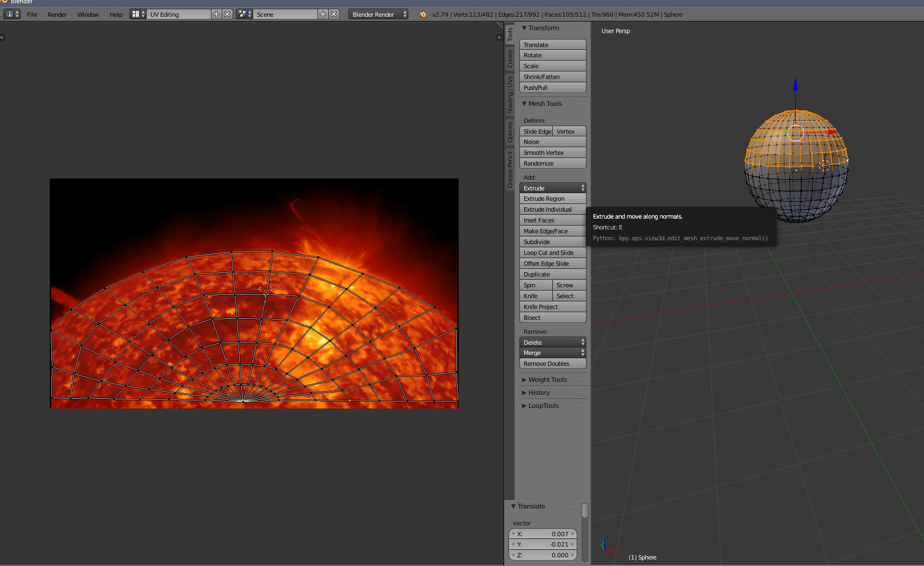This screenshot has height=566, width=924.
Task: Click the Y vector value field
Action: pos(543,544)
